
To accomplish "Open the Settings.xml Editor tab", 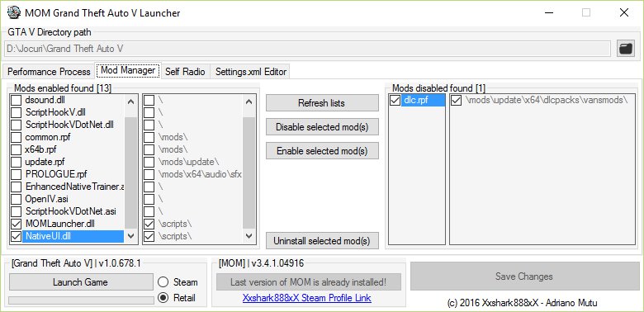I will tap(250, 72).
